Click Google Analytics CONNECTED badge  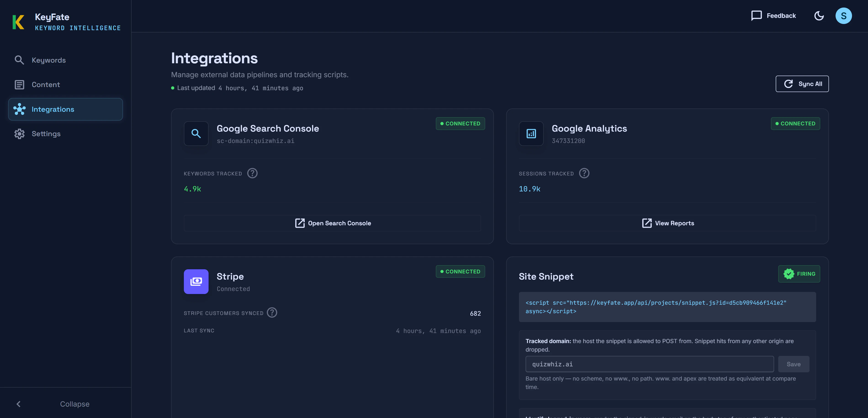[795, 124]
